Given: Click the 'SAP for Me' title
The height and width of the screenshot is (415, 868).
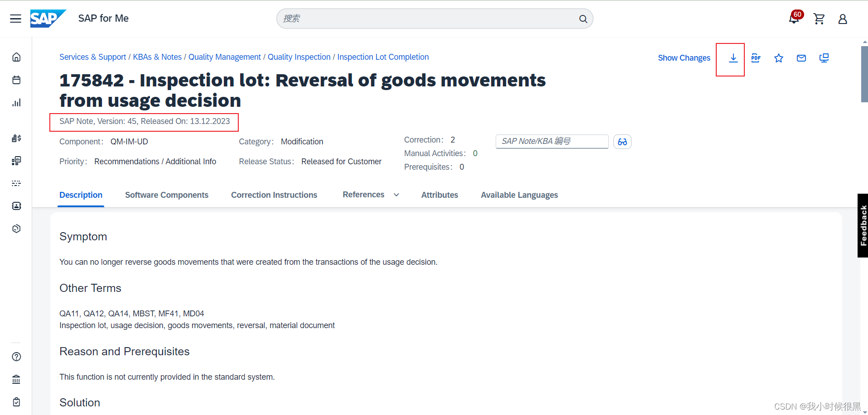Looking at the screenshot, I should 103,19.
